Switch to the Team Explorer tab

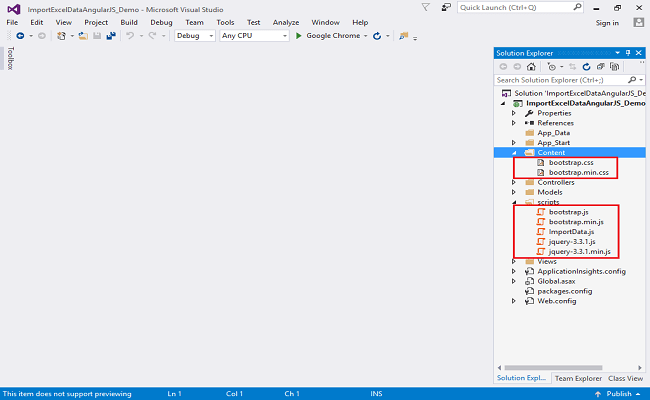point(578,378)
